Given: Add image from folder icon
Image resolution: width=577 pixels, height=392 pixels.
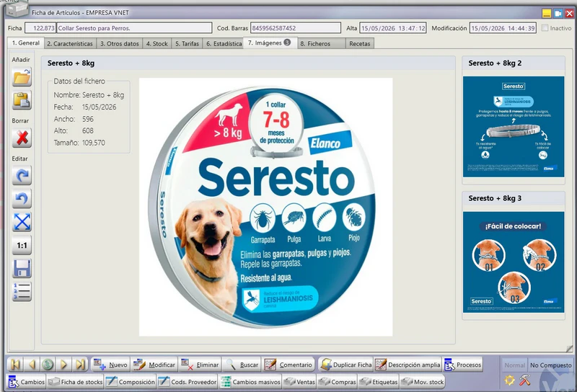Looking at the screenshot, I should point(22,77).
